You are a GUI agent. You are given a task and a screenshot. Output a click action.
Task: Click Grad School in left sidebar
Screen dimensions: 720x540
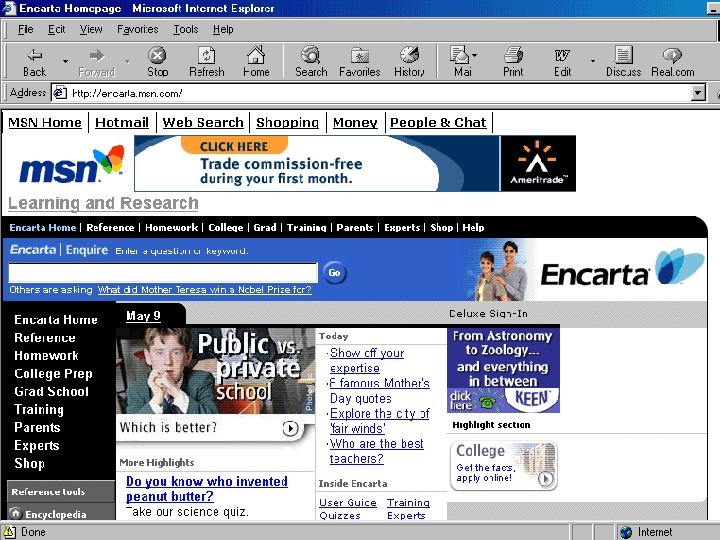(51, 392)
